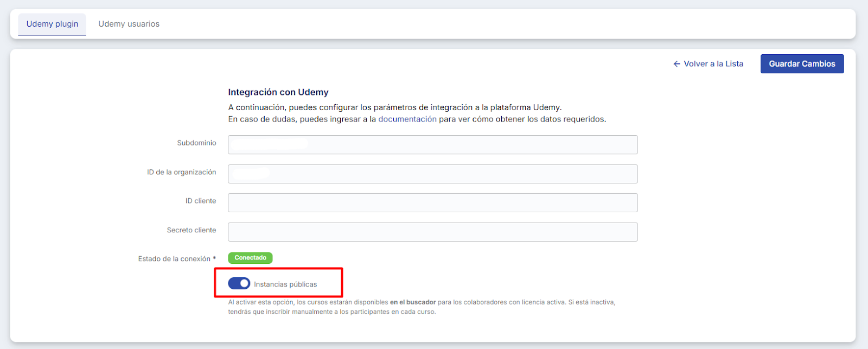Click the green Conectado status badge
This screenshot has height=349, width=868.
tap(250, 258)
